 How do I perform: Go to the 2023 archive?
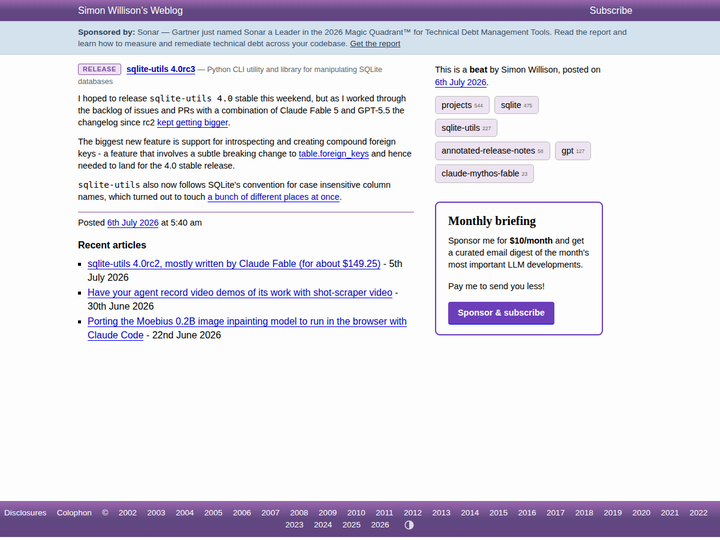(294, 525)
